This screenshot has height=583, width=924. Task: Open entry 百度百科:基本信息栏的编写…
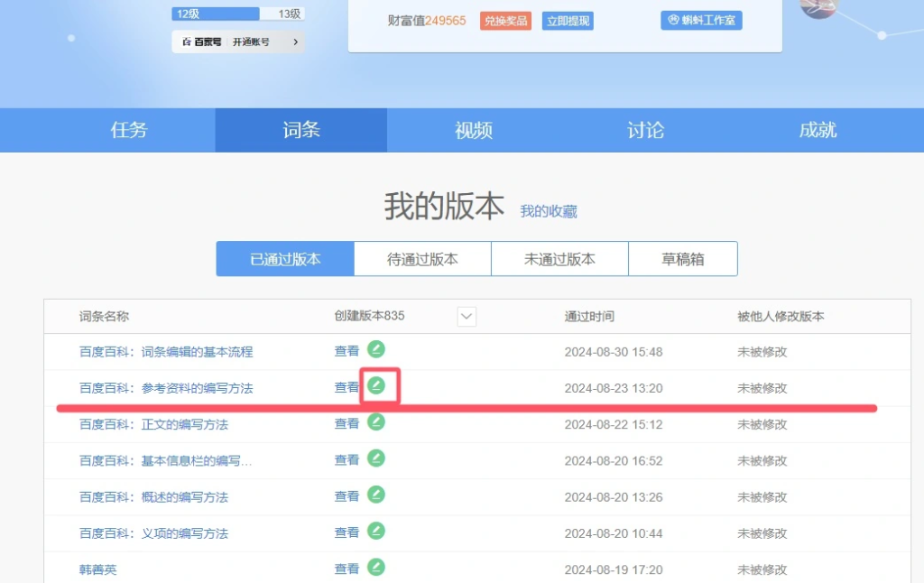pyautogui.click(x=166, y=461)
